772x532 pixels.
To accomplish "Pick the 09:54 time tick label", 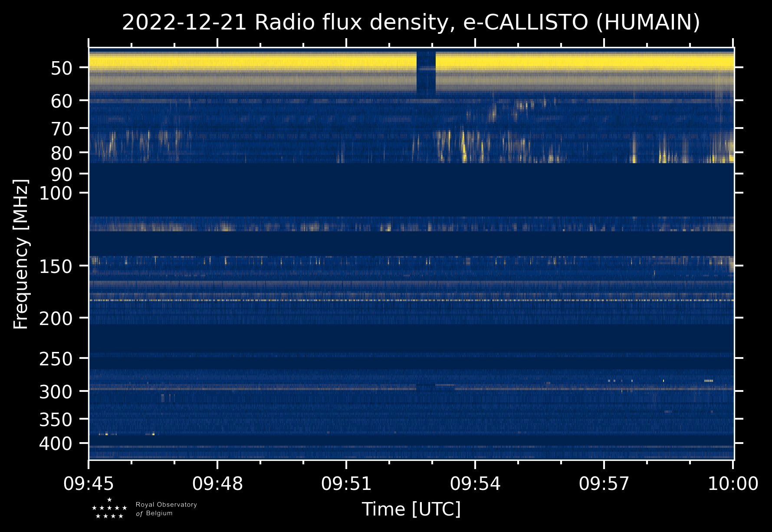I will (x=475, y=483).
